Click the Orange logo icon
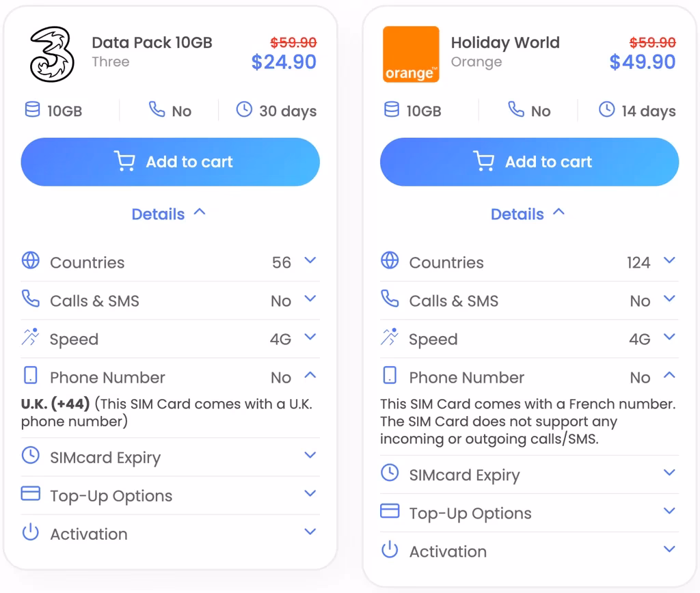700x593 pixels. coord(410,53)
